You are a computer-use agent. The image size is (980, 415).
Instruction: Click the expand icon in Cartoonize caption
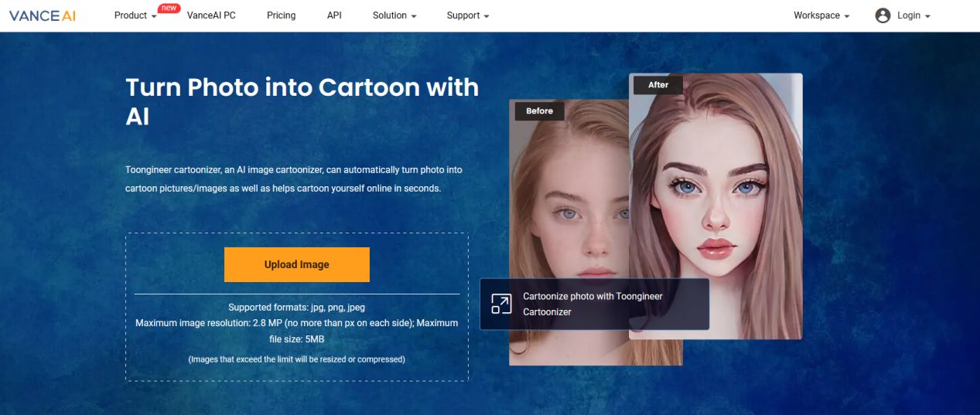pos(501,304)
